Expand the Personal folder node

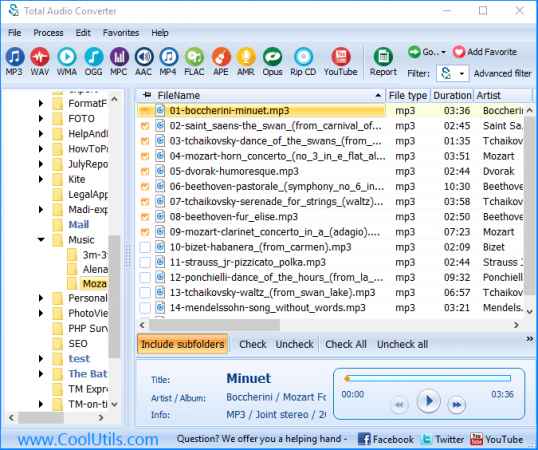tap(41, 298)
